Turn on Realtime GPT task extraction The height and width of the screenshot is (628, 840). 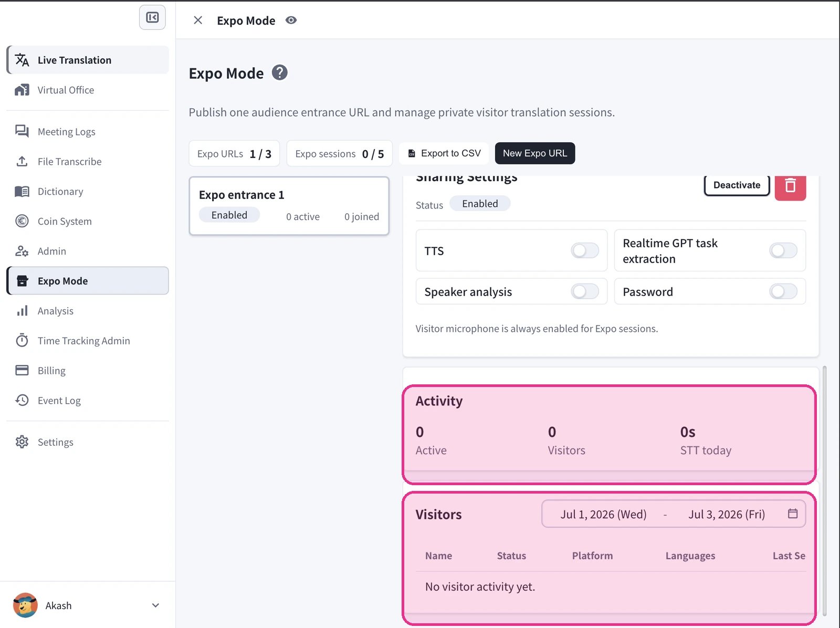coord(783,250)
